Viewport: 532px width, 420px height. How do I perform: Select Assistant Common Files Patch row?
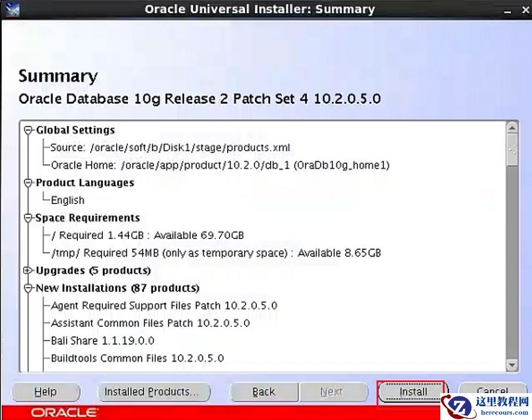150,323
